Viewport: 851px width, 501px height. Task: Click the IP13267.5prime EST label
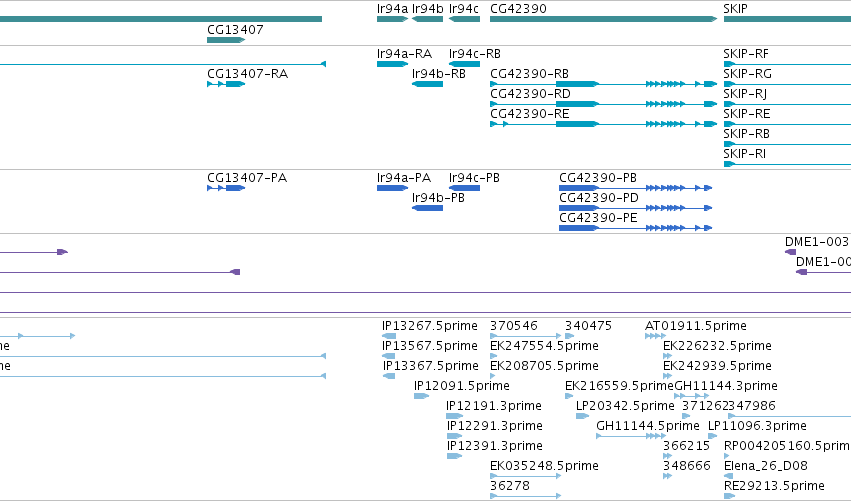(x=430, y=326)
